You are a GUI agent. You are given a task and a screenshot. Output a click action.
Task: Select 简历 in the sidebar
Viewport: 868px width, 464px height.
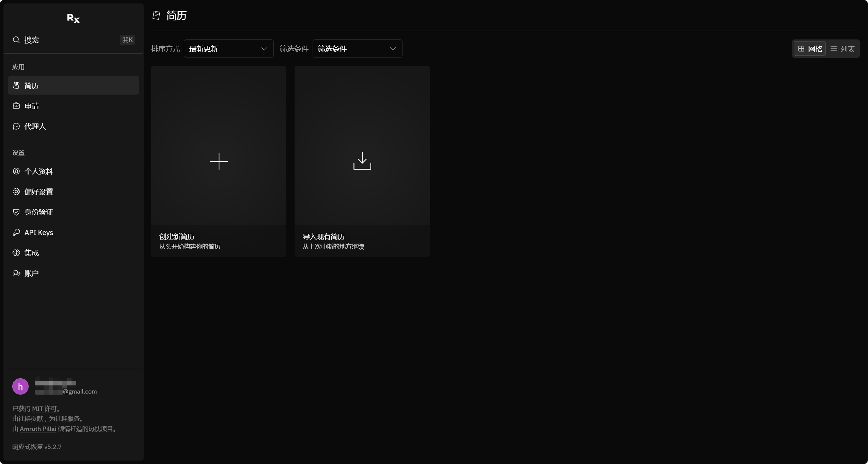tap(73, 85)
